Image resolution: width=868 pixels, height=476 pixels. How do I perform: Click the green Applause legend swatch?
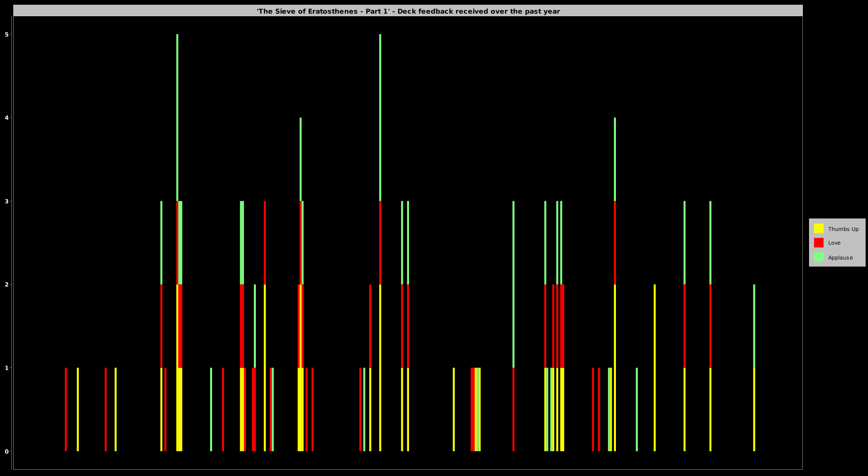(x=819, y=257)
